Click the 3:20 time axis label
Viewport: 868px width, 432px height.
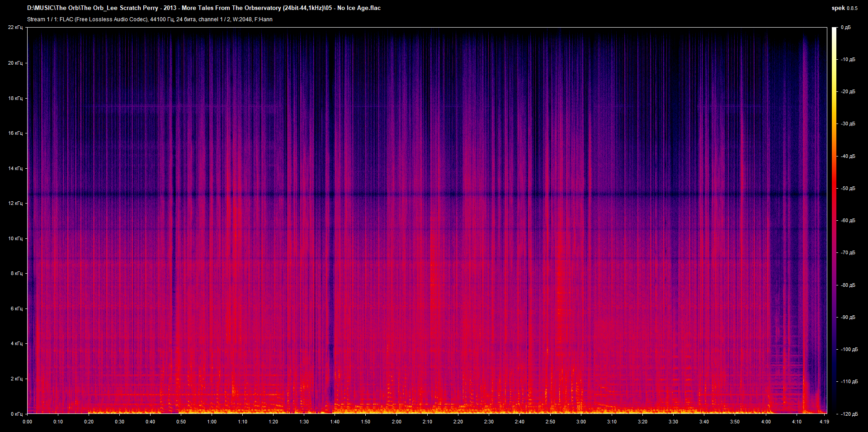[x=642, y=422]
